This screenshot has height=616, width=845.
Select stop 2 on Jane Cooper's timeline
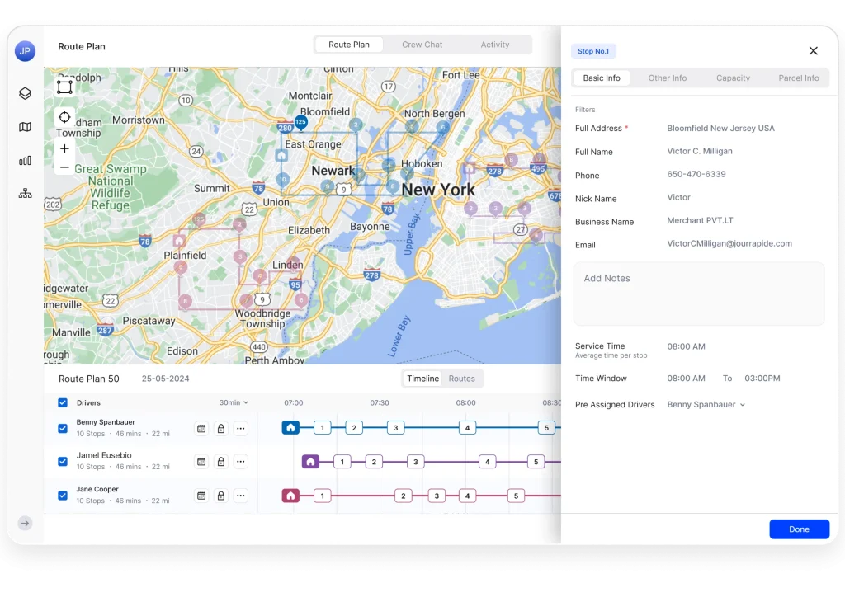pos(403,496)
